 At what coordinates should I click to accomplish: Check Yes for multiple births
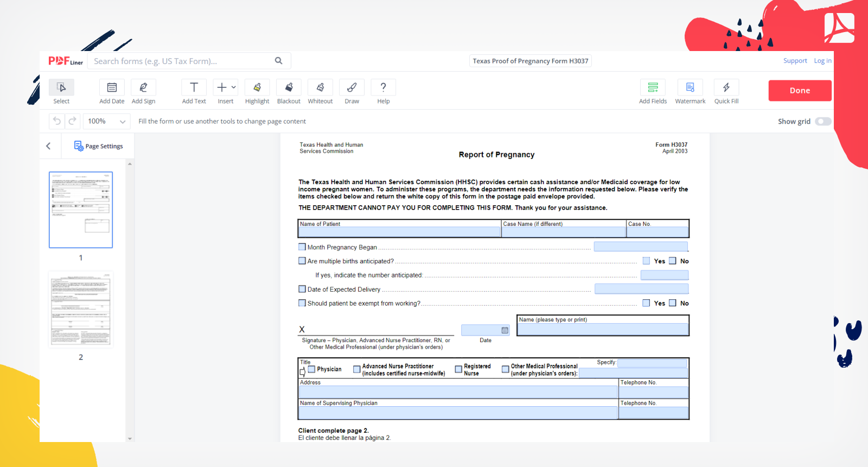646,261
